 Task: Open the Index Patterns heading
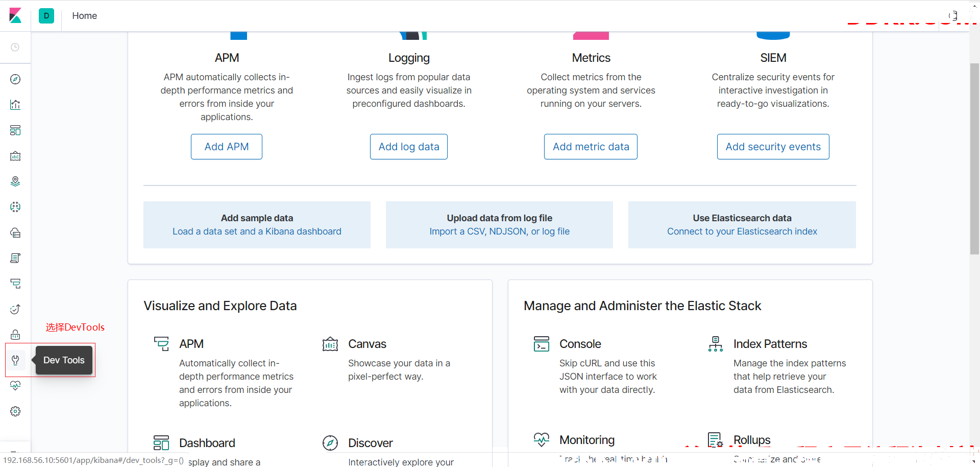click(770, 344)
